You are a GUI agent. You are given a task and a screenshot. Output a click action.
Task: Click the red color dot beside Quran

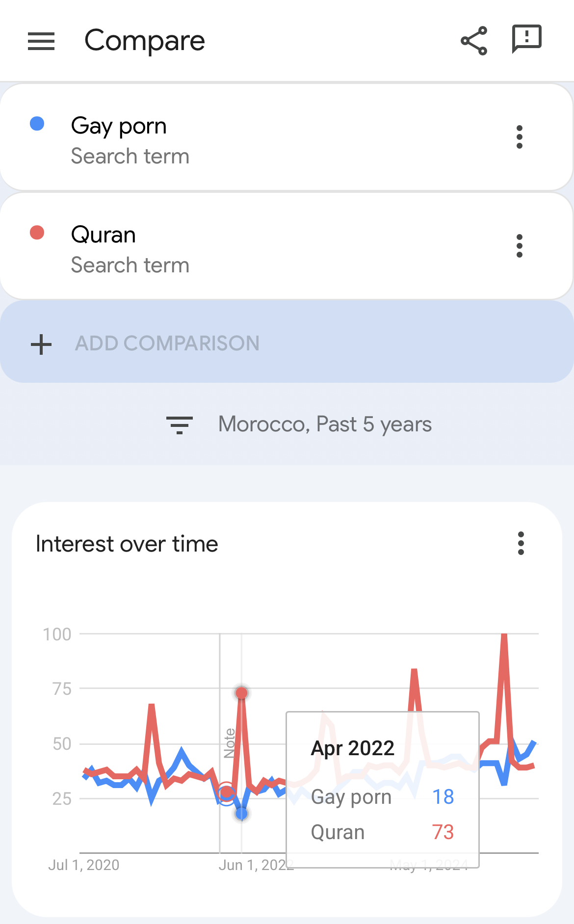coord(37,233)
